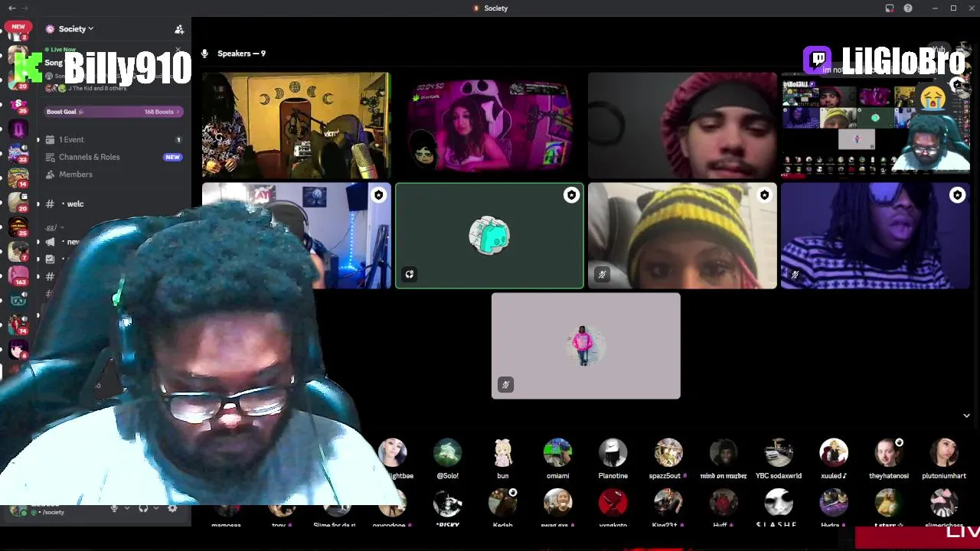Click muted mic icon on purple sunglasses tile
The width and height of the screenshot is (980, 551).
[795, 274]
